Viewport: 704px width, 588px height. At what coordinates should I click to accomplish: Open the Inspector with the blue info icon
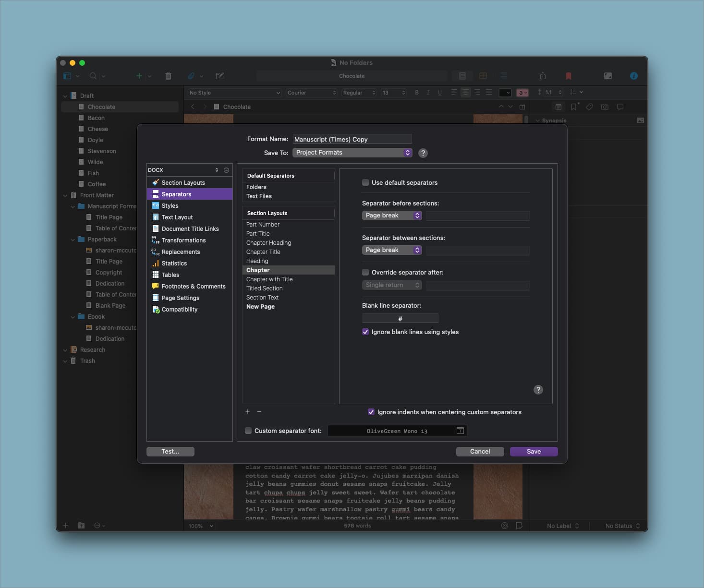click(633, 76)
